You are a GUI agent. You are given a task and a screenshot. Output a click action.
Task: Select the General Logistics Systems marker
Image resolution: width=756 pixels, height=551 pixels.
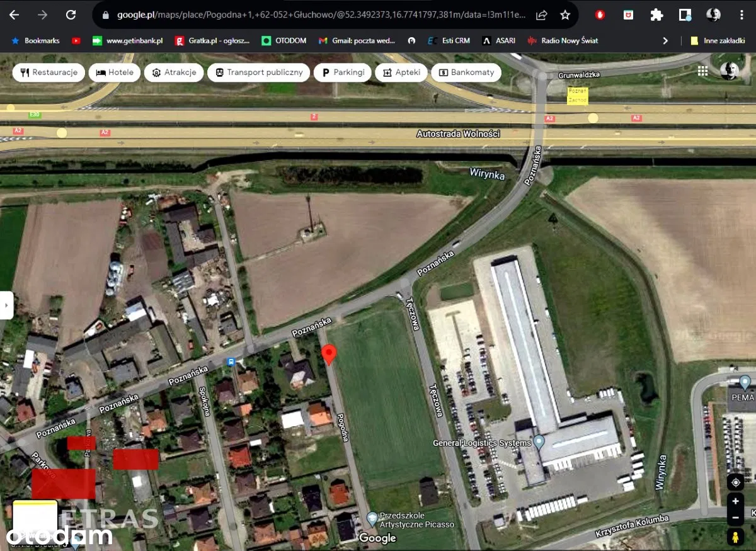(539, 441)
